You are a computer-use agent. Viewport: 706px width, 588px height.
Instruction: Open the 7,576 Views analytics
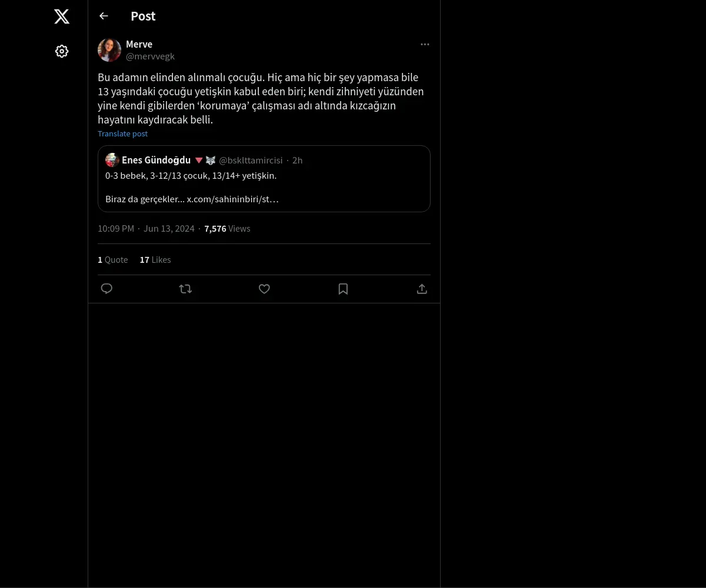coord(227,228)
